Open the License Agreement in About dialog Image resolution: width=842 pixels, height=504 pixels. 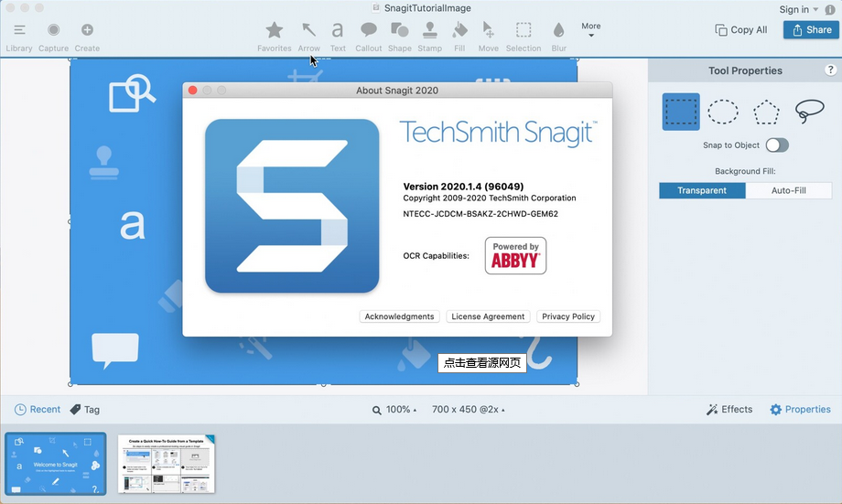(x=488, y=316)
